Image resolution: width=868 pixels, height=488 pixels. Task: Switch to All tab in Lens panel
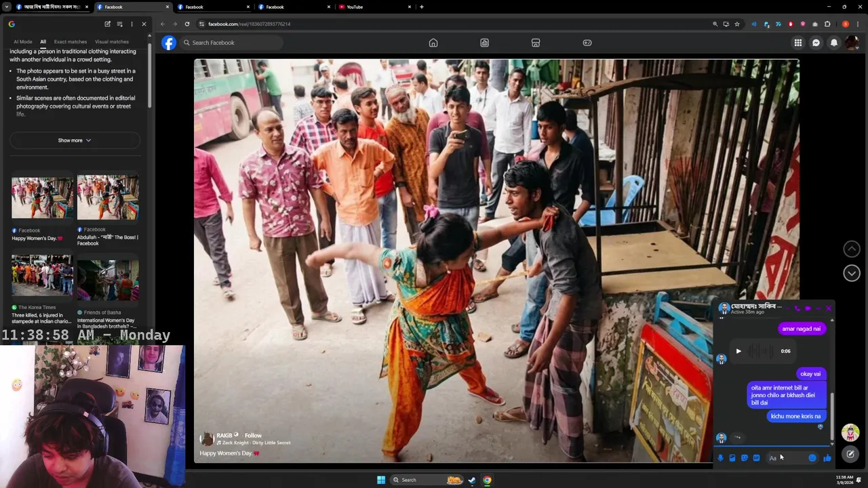43,42
